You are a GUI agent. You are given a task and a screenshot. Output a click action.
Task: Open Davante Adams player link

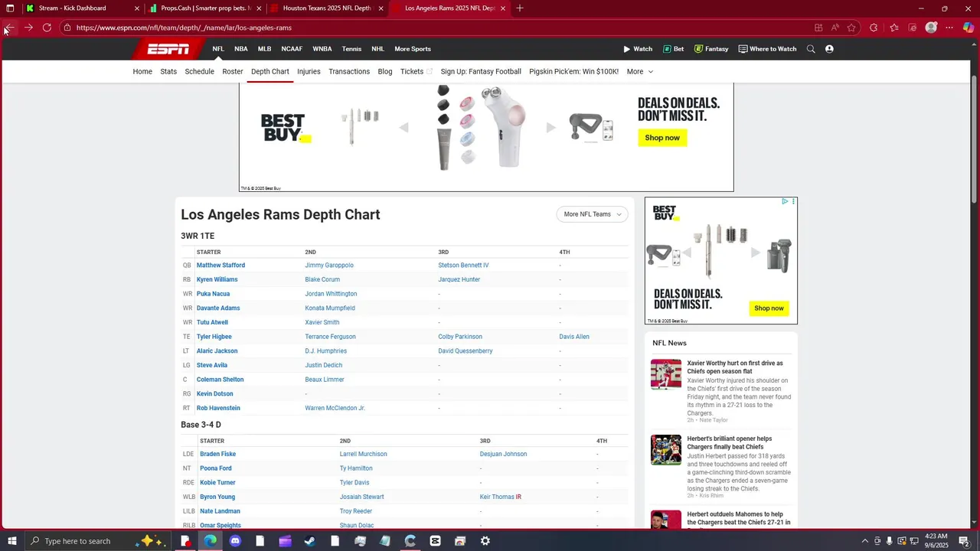(218, 308)
